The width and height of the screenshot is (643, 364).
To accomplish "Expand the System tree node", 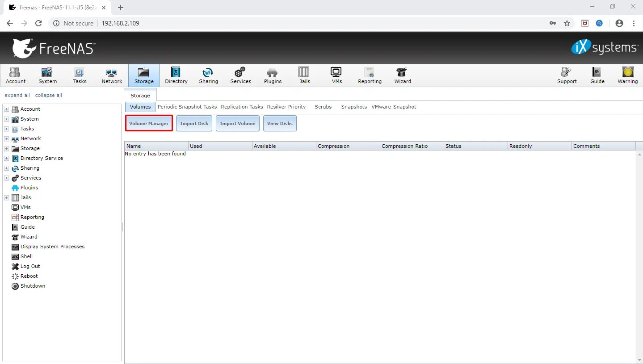I will [x=7, y=119].
